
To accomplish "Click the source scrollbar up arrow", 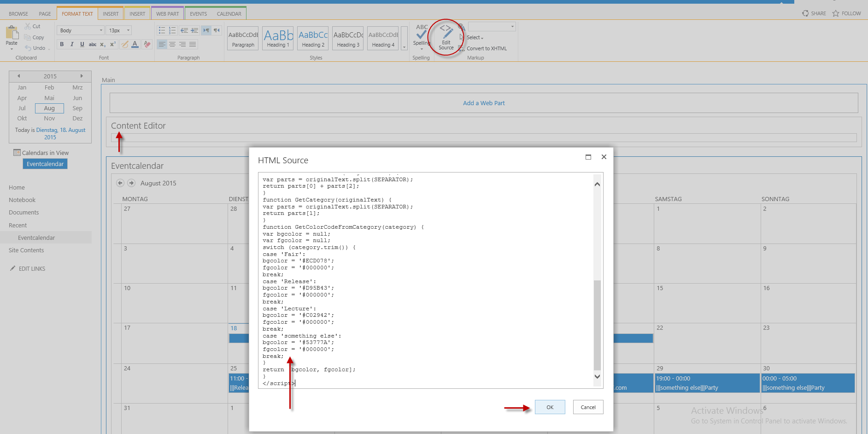I will 597,184.
